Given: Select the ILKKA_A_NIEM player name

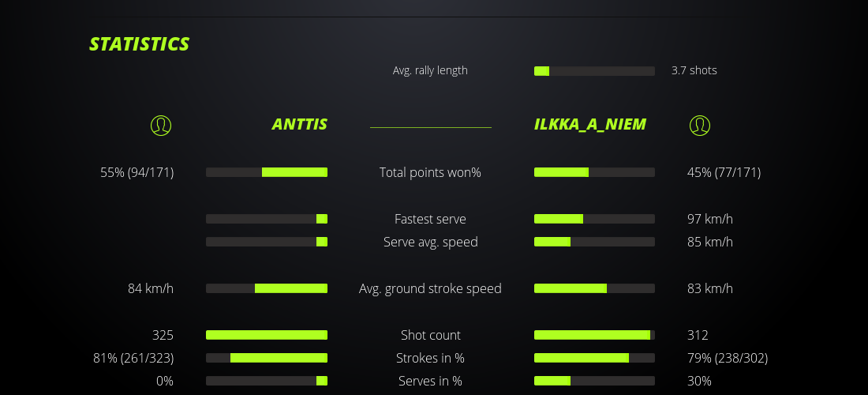Looking at the screenshot, I should tap(590, 124).
